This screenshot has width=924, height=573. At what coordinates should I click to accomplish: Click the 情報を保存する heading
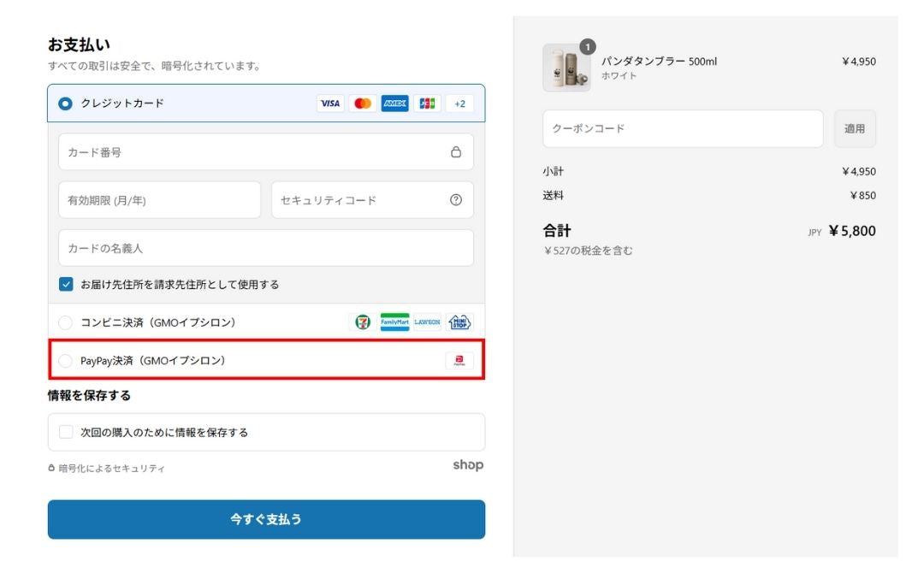click(89, 396)
